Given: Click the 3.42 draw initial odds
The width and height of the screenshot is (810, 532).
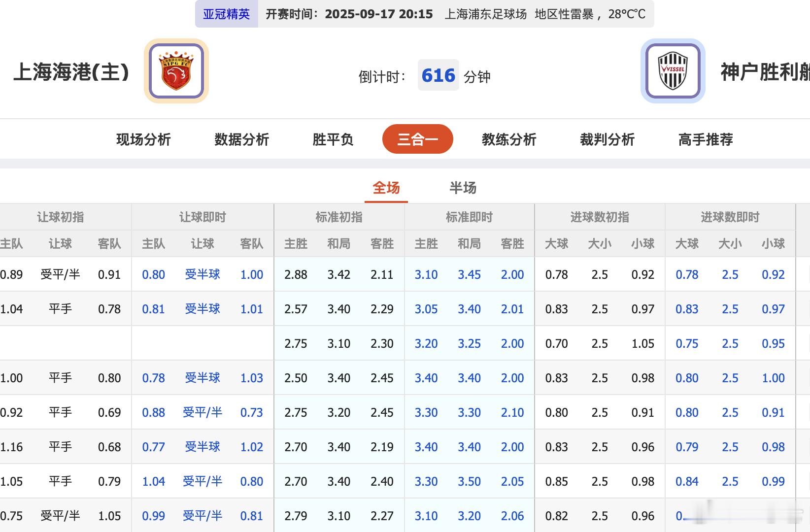Looking at the screenshot, I should coord(339,274).
